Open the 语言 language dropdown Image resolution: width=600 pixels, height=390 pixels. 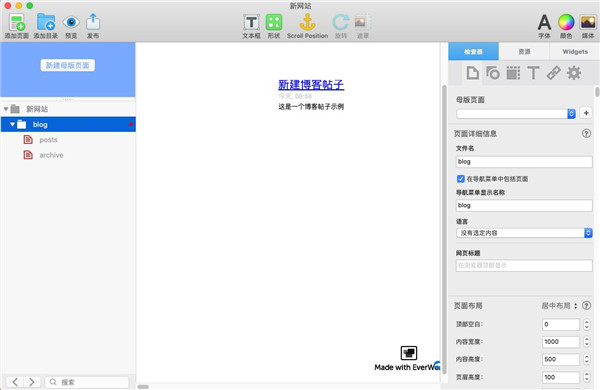point(524,233)
